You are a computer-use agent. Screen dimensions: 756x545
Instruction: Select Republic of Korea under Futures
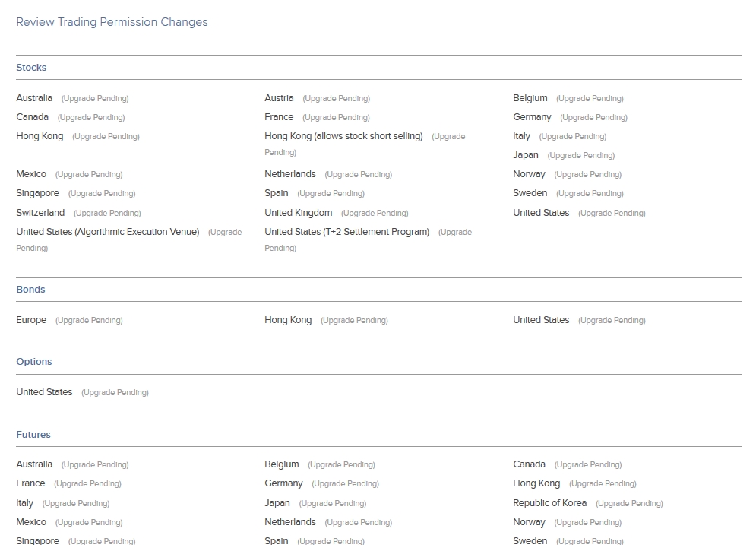click(x=549, y=503)
